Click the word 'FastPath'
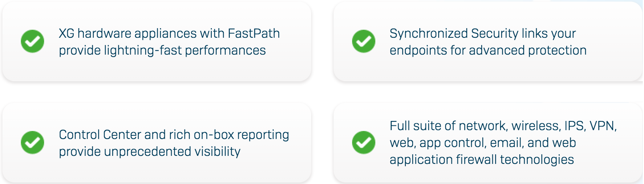This screenshot has height=184, width=644. click(x=254, y=33)
